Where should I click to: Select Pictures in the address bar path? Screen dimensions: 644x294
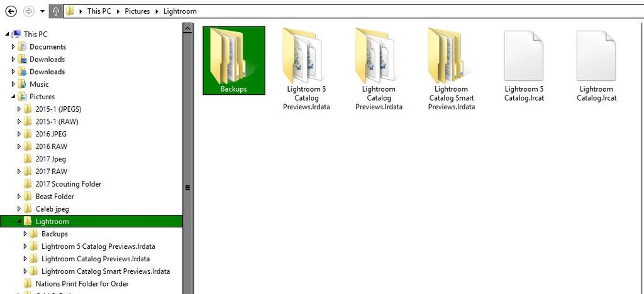point(137,11)
